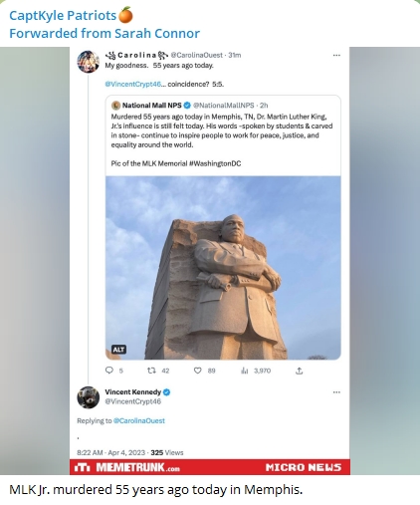Open the @CarolinaQuest reply-to link

(139, 420)
